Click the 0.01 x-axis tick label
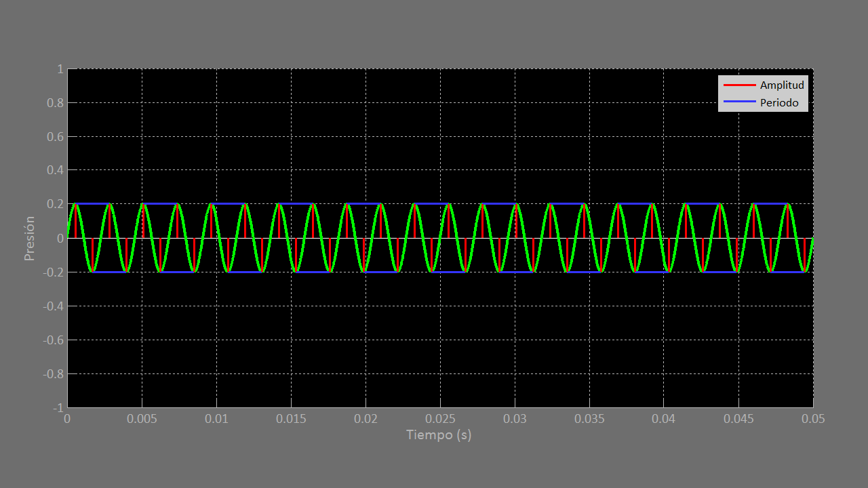868x488 pixels. pos(216,419)
